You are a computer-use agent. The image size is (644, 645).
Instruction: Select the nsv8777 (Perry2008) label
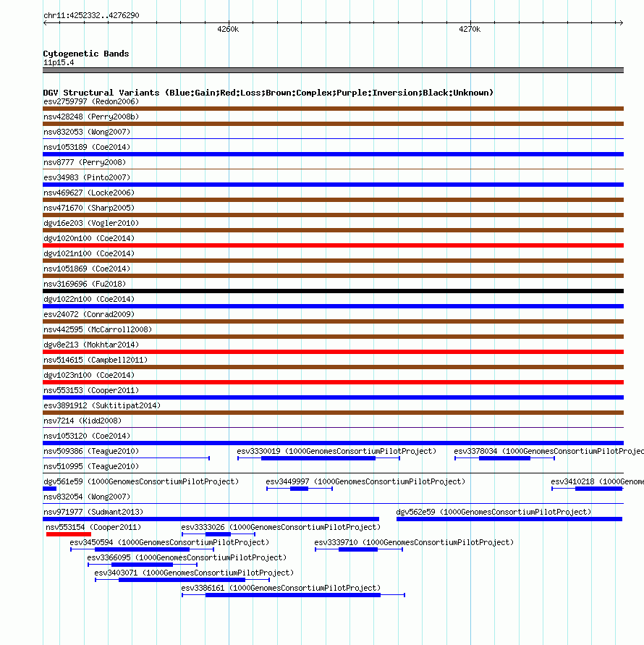[x=85, y=162]
